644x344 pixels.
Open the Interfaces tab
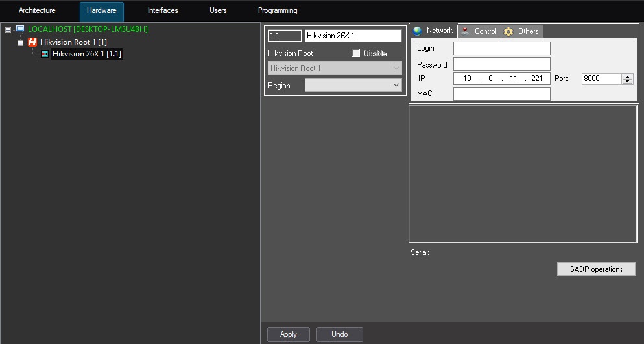click(x=163, y=10)
